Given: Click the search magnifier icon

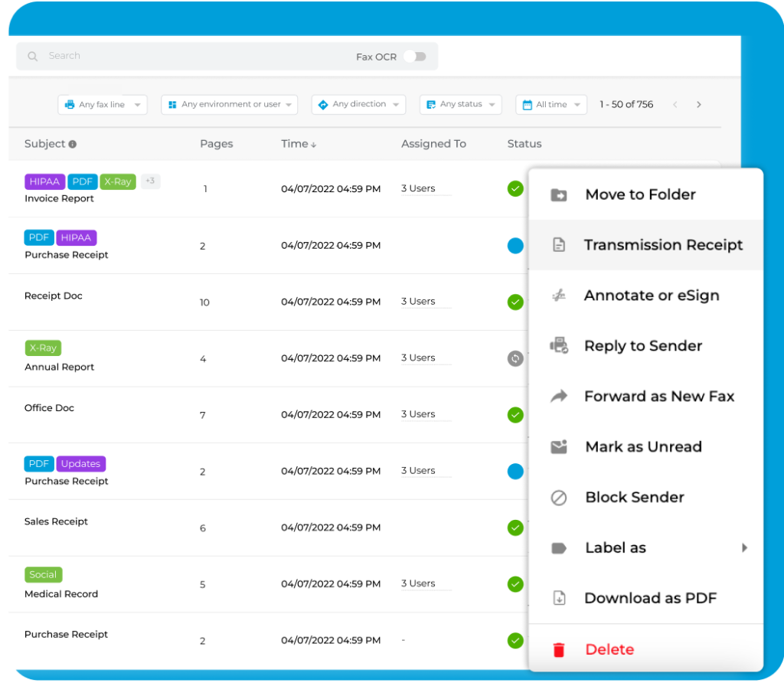Looking at the screenshot, I should [x=32, y=56].
